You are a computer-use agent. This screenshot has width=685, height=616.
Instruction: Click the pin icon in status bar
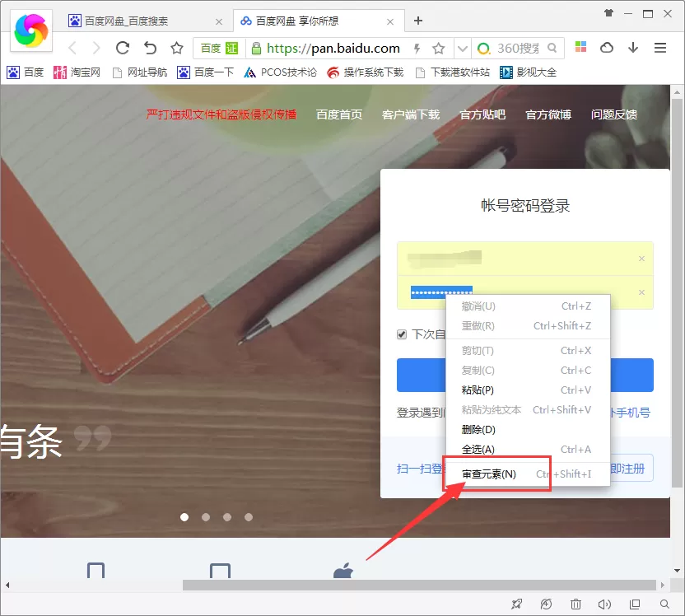(517, 604)
